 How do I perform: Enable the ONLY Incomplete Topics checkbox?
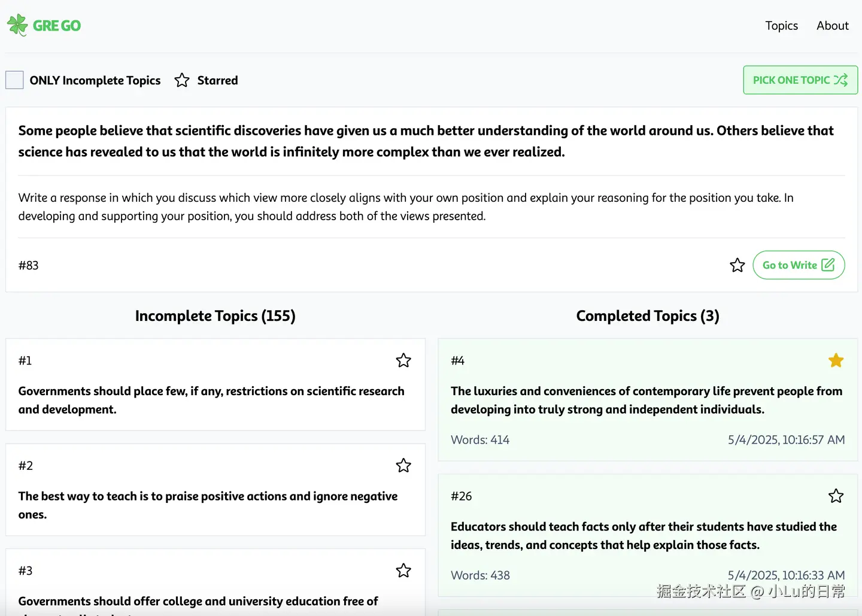14,80
